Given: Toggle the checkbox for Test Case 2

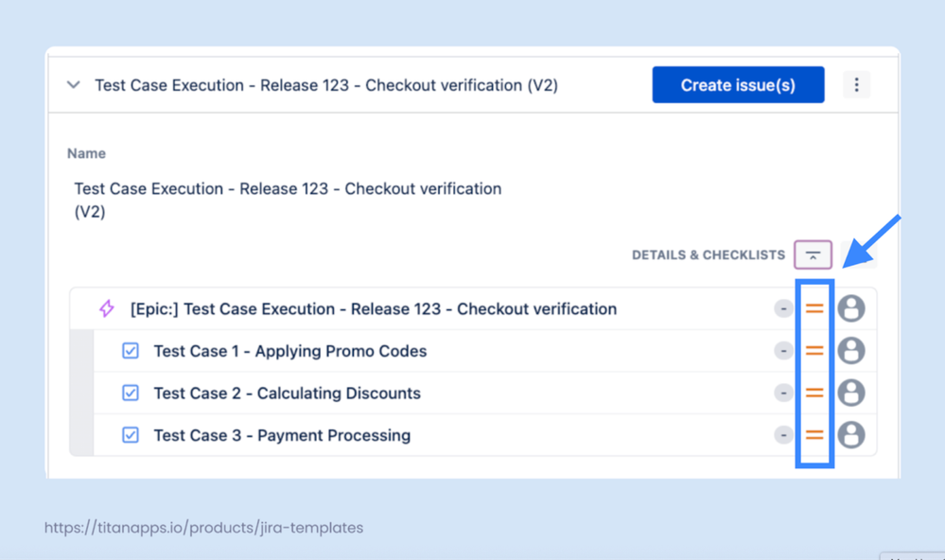Looking at the screenshot, I should [130, 393].
